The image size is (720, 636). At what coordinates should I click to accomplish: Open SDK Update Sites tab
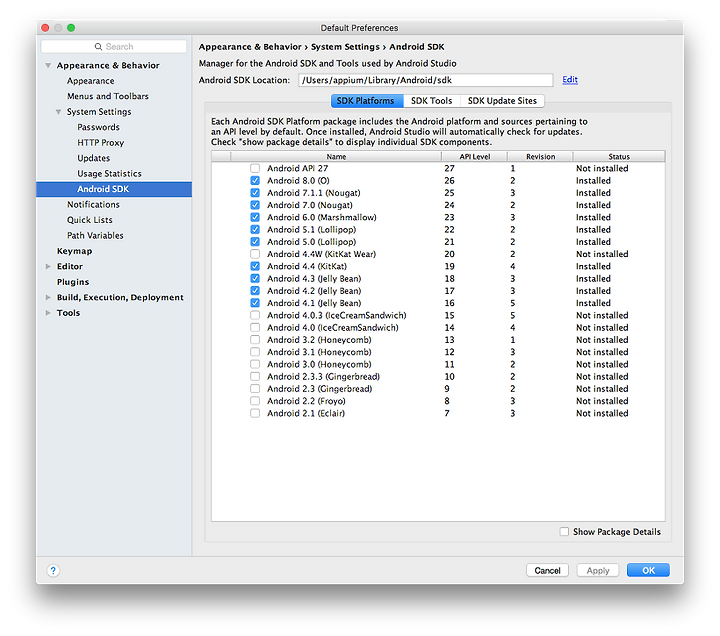coord(502,101)
